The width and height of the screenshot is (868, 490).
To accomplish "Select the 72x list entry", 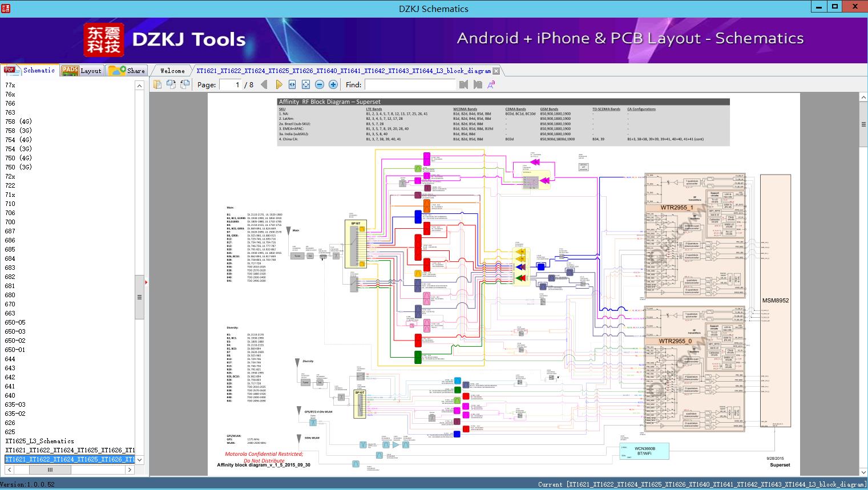I will pos(10,176).
